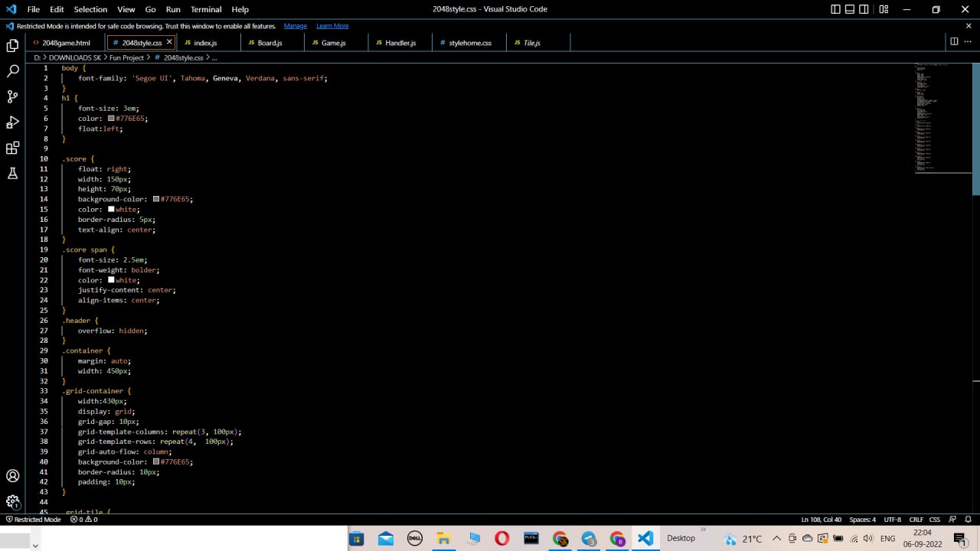Open the Go menu

(150, 9)
